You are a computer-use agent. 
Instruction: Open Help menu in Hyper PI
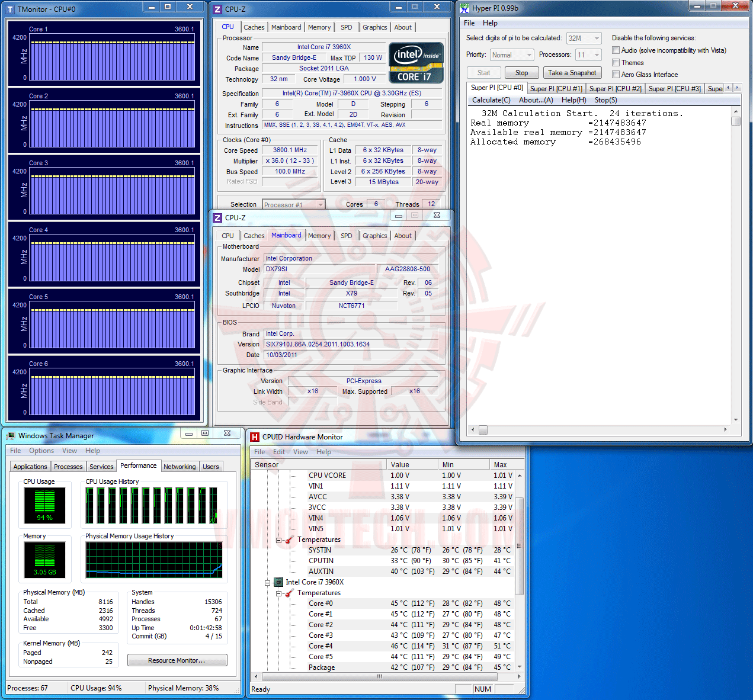point(490,23)
